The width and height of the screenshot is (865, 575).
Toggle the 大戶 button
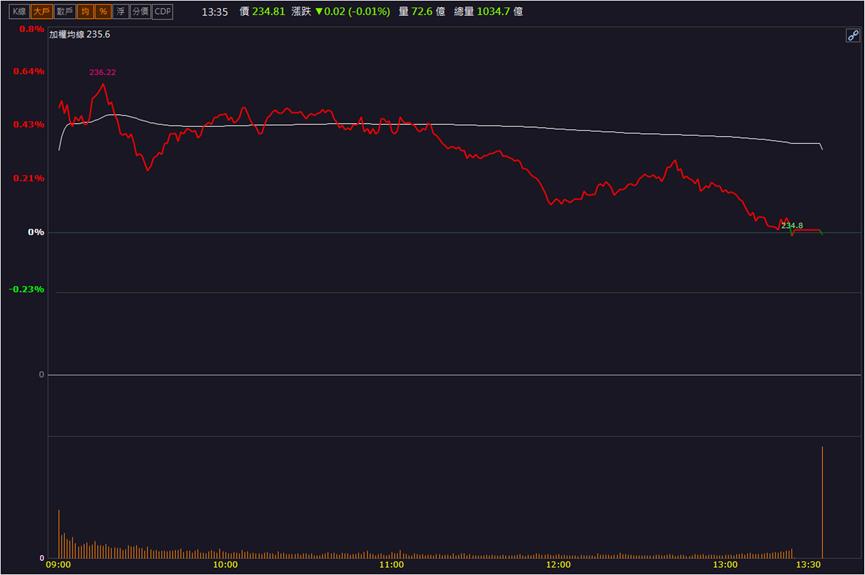41,12
